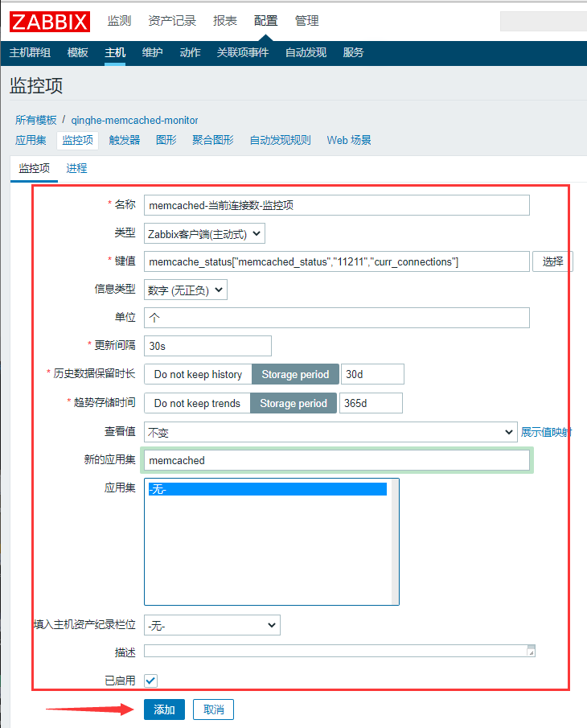Image resolution: width=587 pixels, height=728 pixels.
Task: Open the 资产记录 top menu
Action: click(x=172, y=21)
